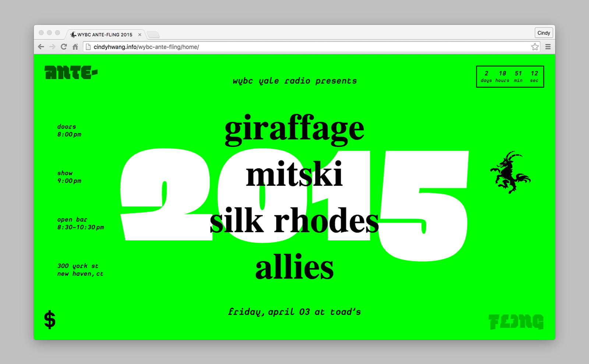
Task: Click the cindyhwang.info address bar
Action: click(294, 47)
